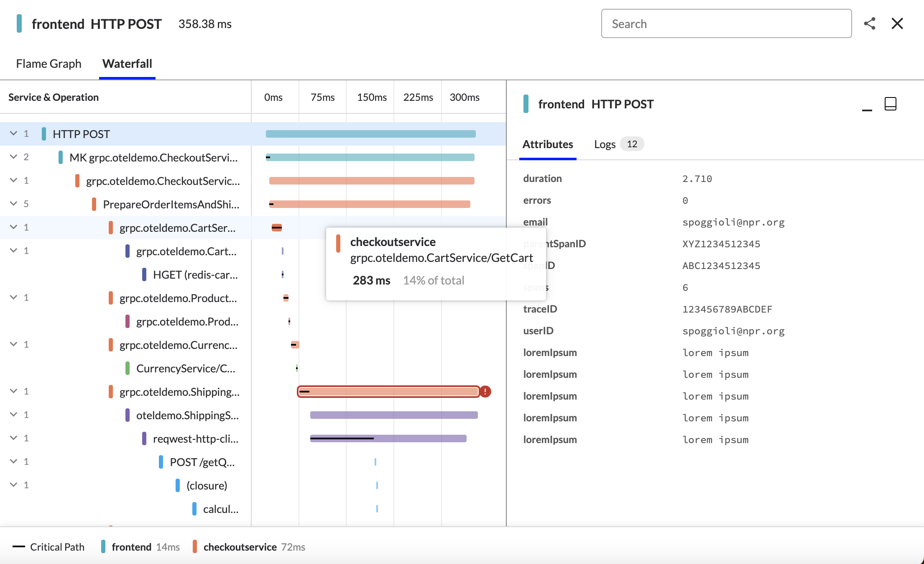Screen dimensions: 924x564
Task: Collapse the grpc.oteldemo.Shipping span row
Action: pos(13,391)
